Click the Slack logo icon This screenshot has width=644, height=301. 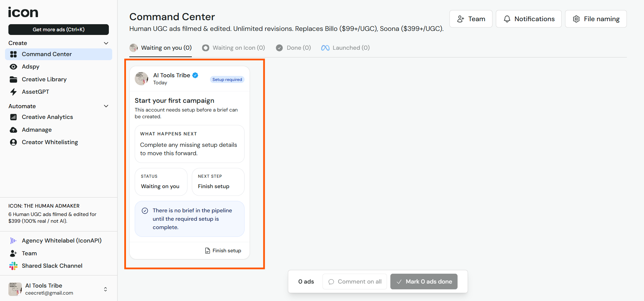tap(13, 266)
